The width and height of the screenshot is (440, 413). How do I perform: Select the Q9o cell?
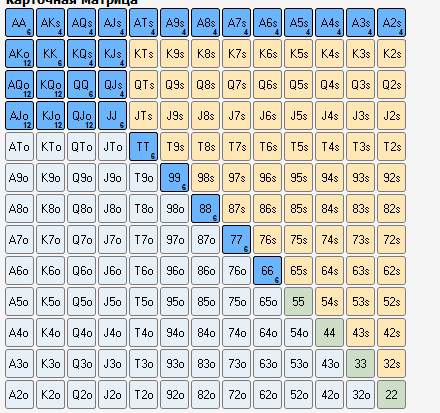pyautogui.click(x=81, y=178)
